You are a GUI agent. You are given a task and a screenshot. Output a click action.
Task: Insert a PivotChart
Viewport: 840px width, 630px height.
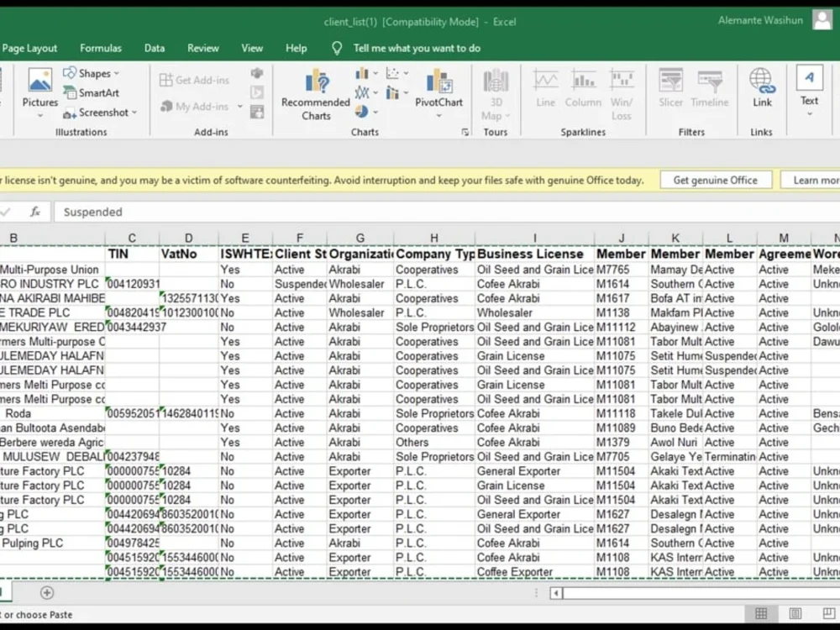[x=438, y=88]
